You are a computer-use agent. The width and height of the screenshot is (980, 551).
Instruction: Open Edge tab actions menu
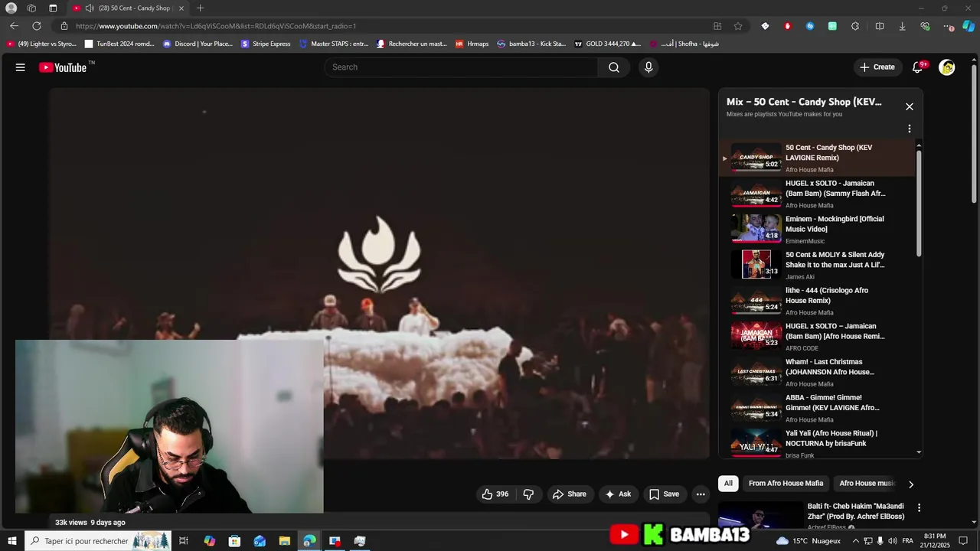point(53,8)
